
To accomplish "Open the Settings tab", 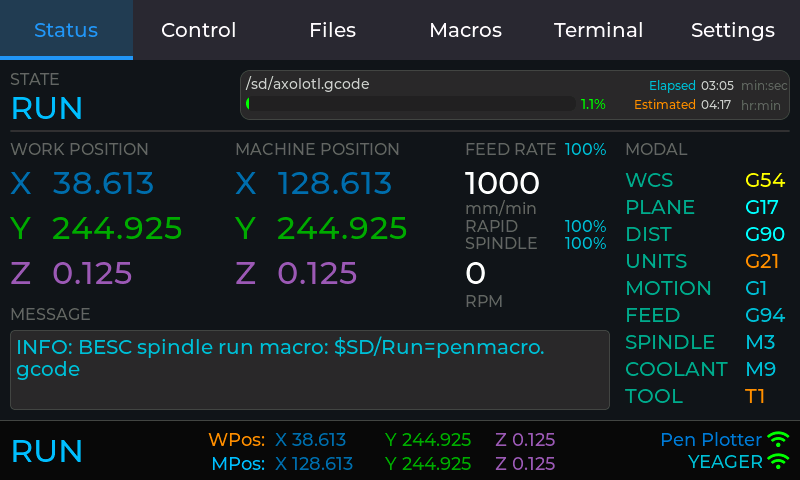I will coord(732,30).
